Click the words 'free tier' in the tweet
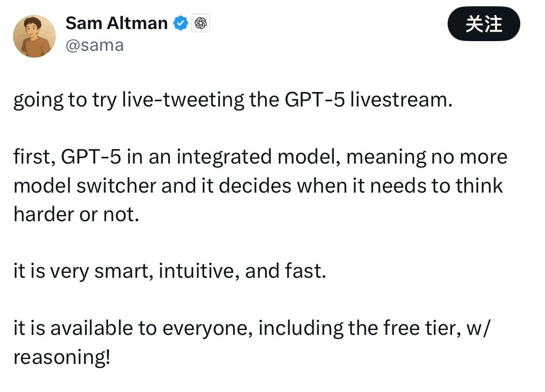The image size is (545, 392). [421, 328]
